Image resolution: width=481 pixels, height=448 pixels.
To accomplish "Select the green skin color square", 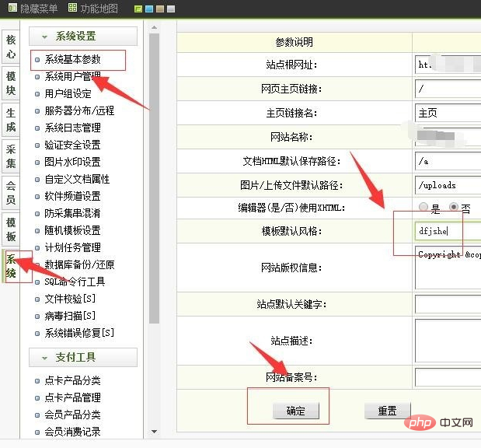I will [138, 9].
